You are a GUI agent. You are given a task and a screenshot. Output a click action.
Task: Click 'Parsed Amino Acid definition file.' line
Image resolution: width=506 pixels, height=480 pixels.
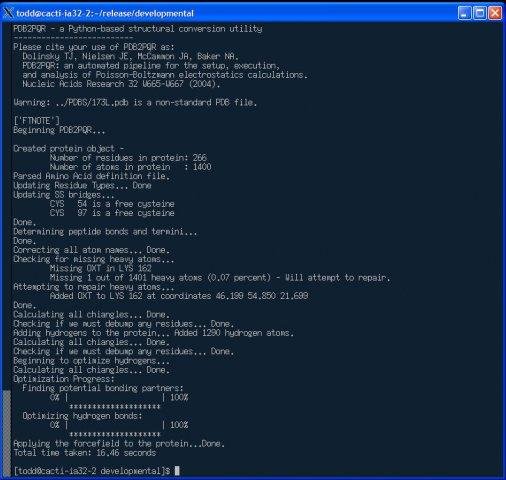pos(92,176)
